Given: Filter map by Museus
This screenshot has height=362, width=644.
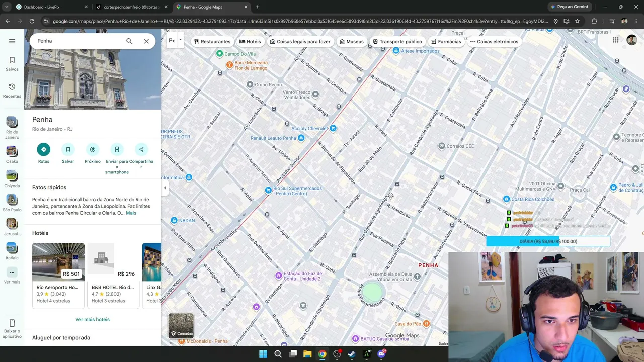Looking at the screenshot, I should pos(351,42).
